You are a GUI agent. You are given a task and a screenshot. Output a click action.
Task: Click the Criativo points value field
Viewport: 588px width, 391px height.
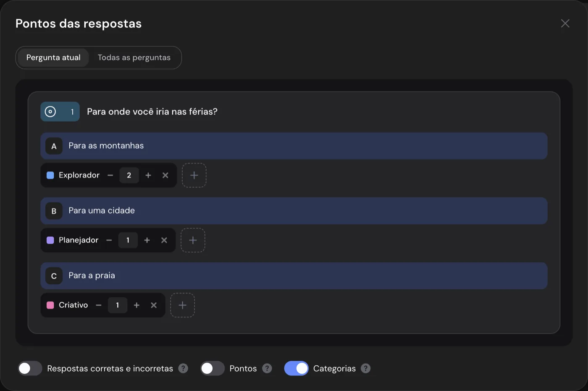pos(117,305)
